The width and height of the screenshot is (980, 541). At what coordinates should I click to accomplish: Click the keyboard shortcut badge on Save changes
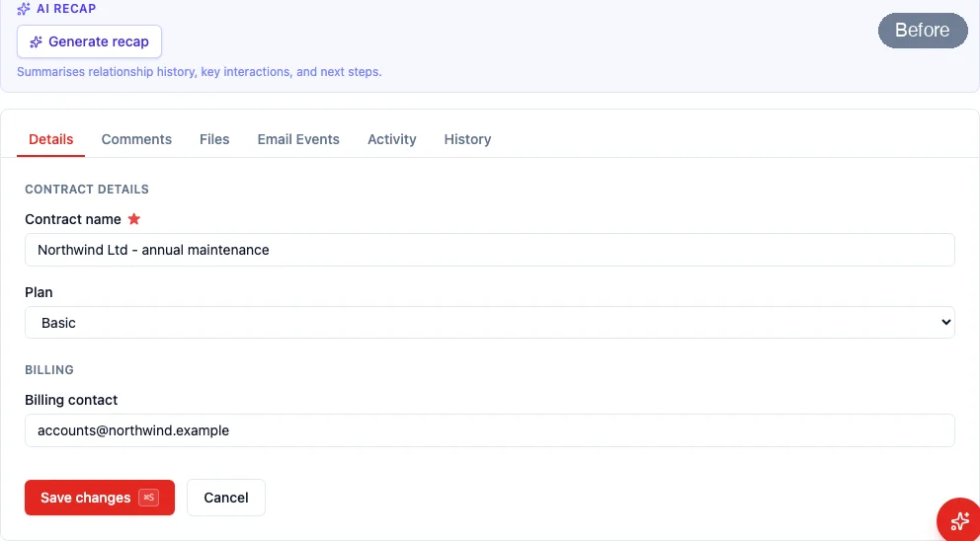149,498
